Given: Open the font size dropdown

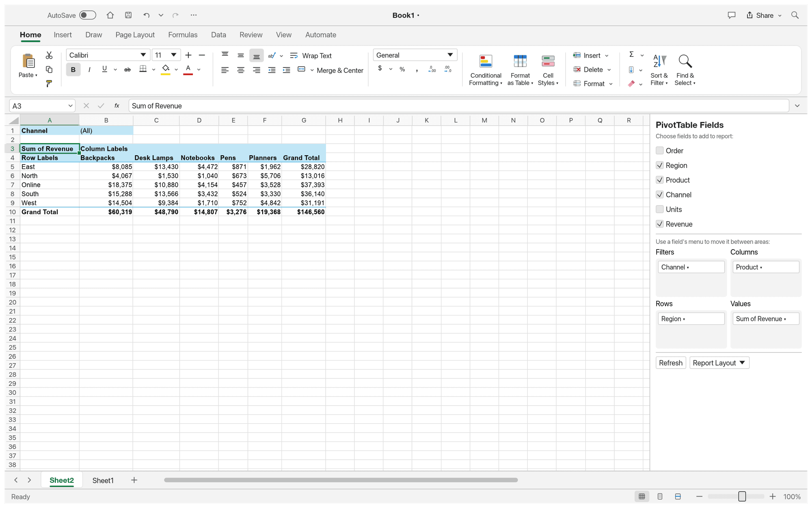Looking at the screenshot, I should click(174, 55).
